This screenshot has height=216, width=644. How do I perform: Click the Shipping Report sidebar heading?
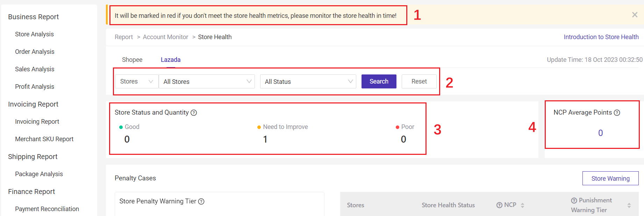pos(33,157)
